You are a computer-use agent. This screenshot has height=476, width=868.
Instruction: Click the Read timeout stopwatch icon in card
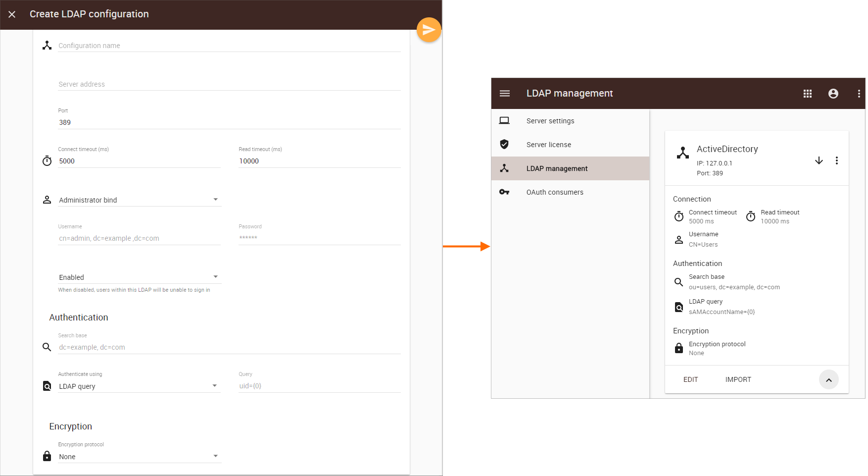(751, 216)
